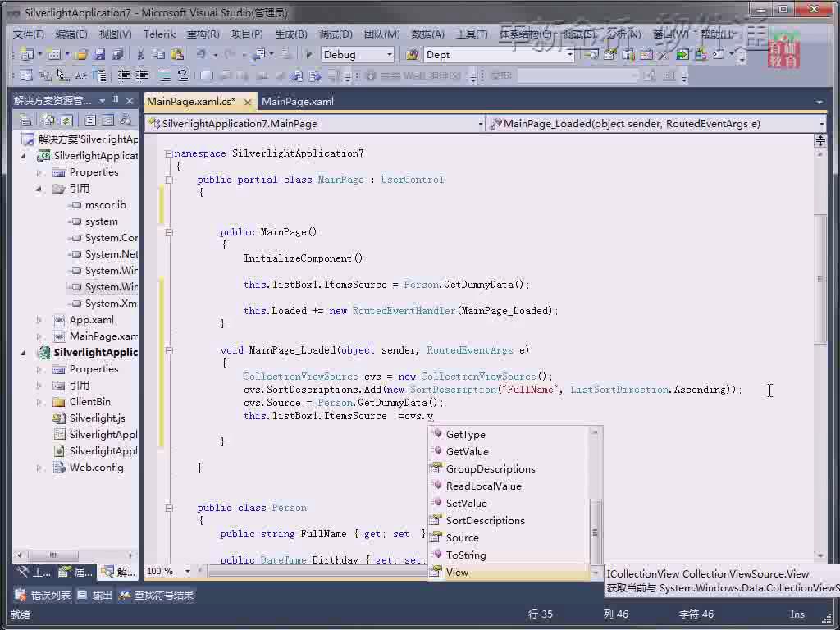
Task: Select Silverlight.js file in tree
Action: pyautogui.click(x=97, y=418)
